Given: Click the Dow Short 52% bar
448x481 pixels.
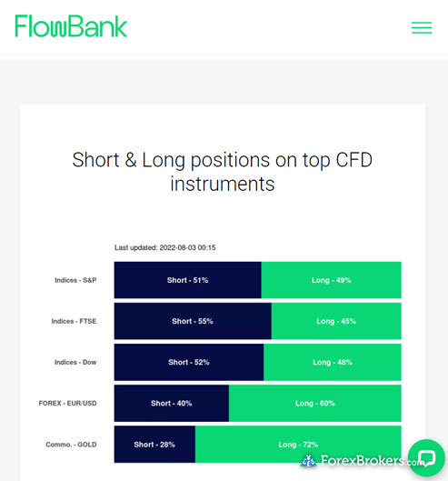Looking at the screenshot, I should click(x=189, y=362).
